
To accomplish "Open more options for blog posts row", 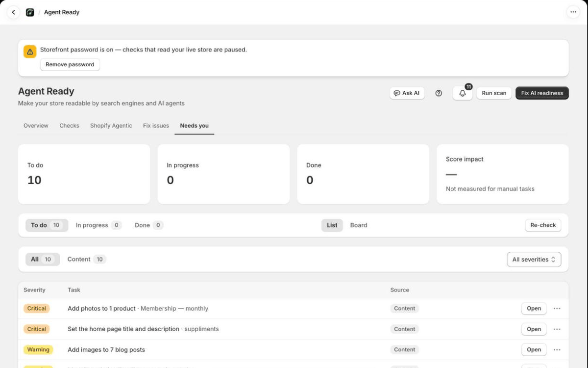I will 557,350.
